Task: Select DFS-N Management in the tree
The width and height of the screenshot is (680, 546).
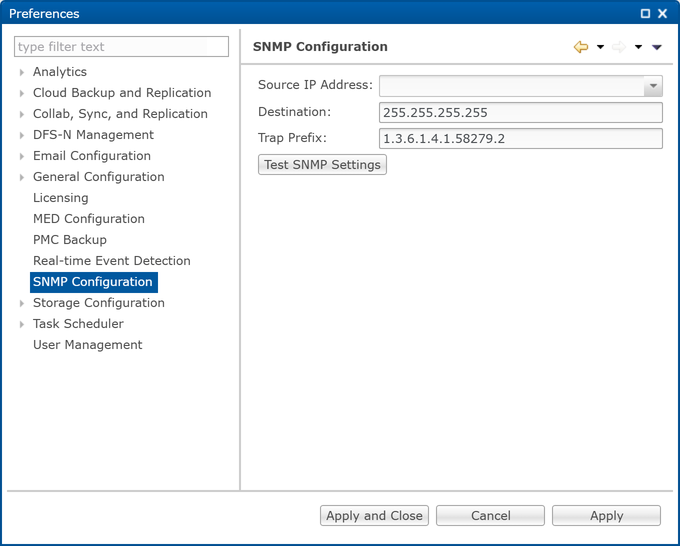Action: coord(93,135)
